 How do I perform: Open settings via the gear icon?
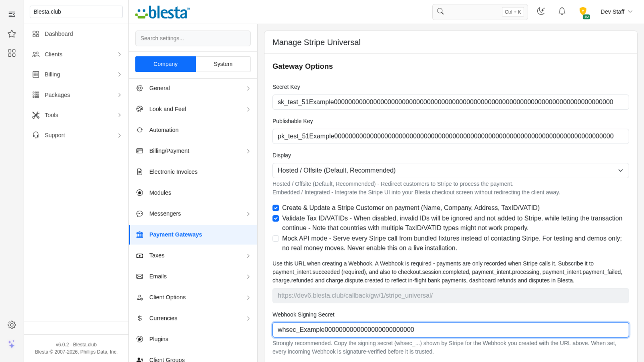point(12,325)
